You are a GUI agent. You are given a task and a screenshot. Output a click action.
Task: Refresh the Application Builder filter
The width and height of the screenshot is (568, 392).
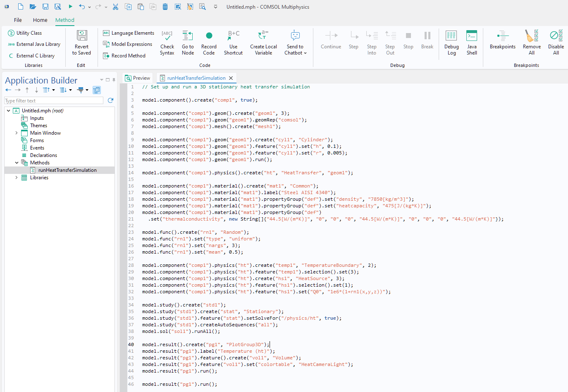110,100
